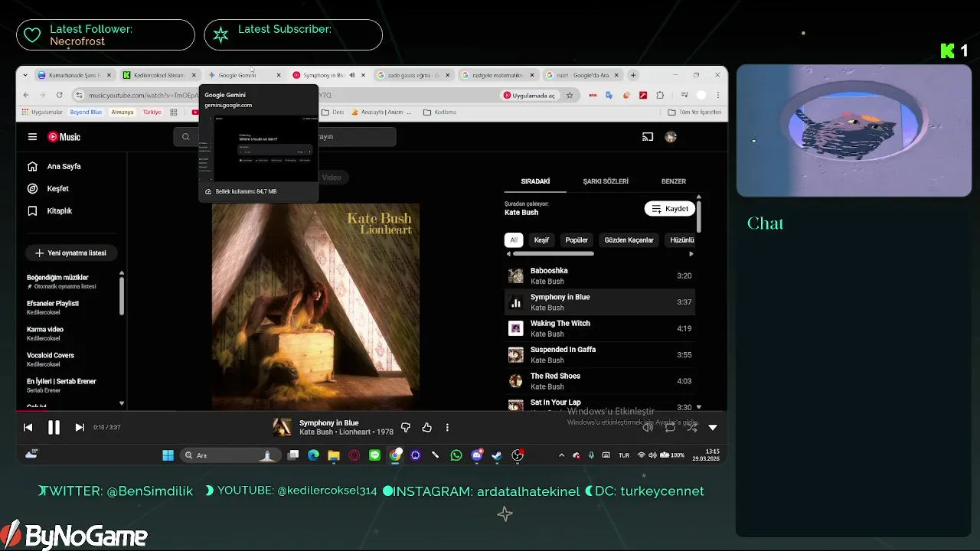Open Kitaplık in the sidebar
The height and width of the screenshot is (551, 980).
(x=59, y=210)
